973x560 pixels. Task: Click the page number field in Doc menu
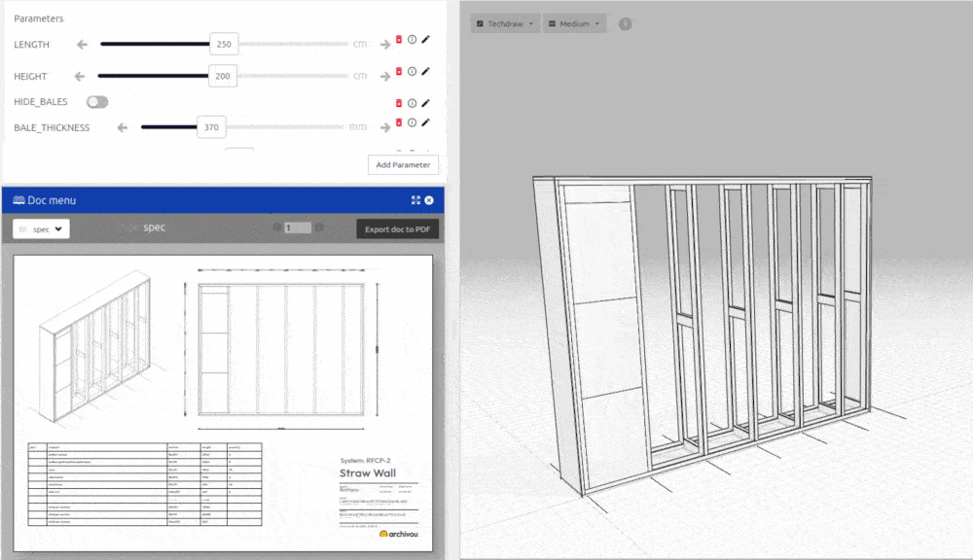(297, 227)
